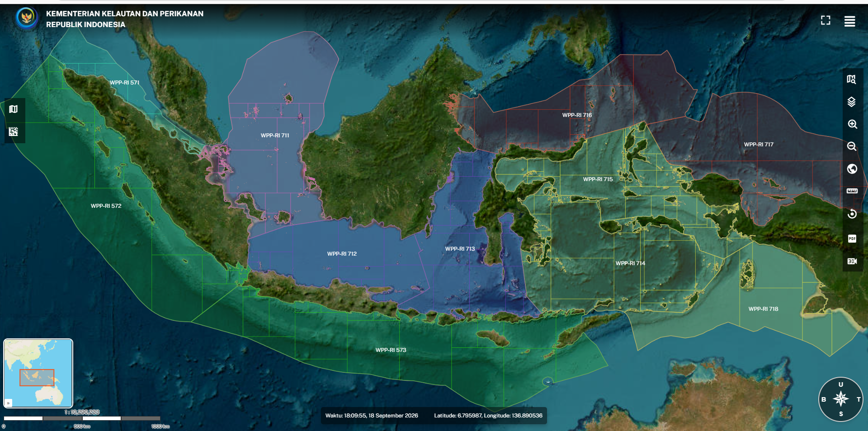The image size is (868, 431).
Task: Click the QR code icon
Action: tap(13, 131)
